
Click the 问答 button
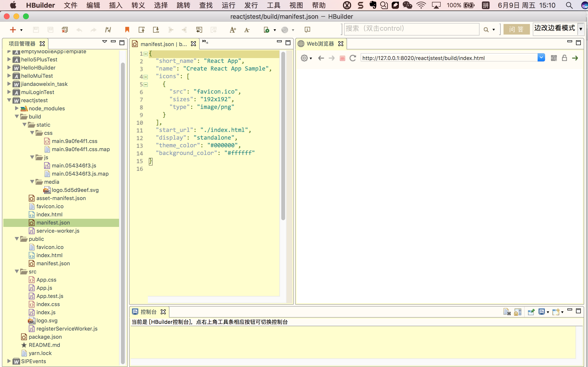pos(516,29)
